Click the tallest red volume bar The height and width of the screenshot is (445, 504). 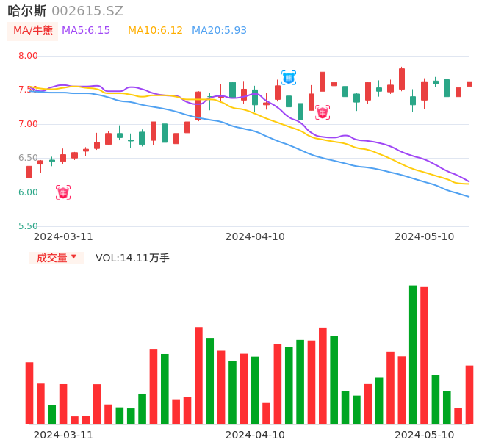click(424, 355)
